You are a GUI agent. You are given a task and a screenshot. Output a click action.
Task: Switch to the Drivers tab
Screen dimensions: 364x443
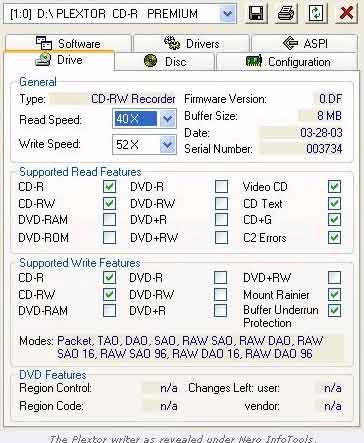point(191,43)
